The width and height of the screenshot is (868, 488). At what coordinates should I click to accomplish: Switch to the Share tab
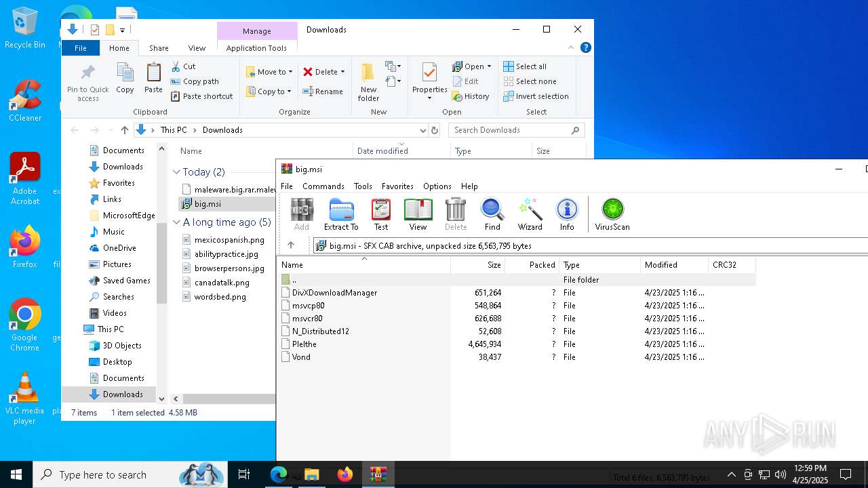coord(159,48)
